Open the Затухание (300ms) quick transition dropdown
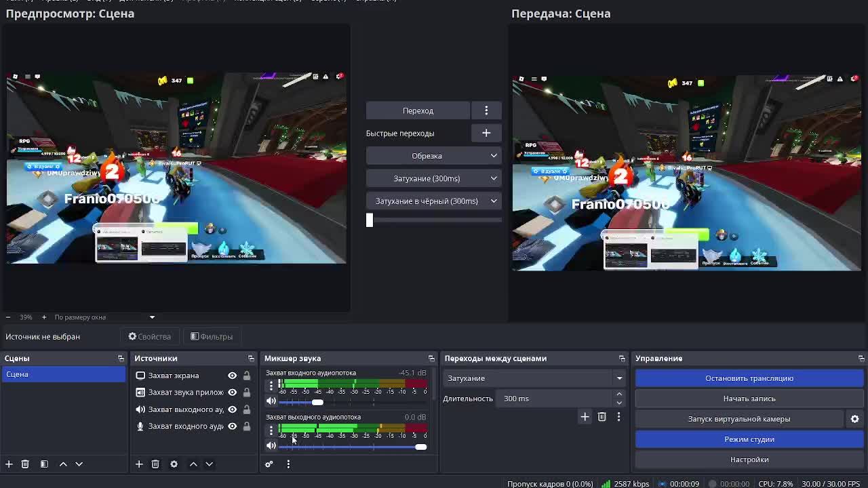Screen dimensions: 868x488 click(433, 178)
